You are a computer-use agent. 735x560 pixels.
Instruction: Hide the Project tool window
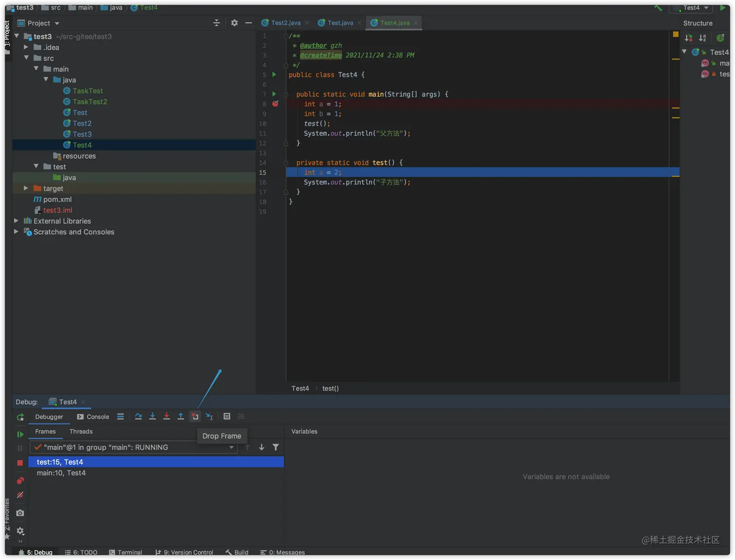tap(248, 23)
